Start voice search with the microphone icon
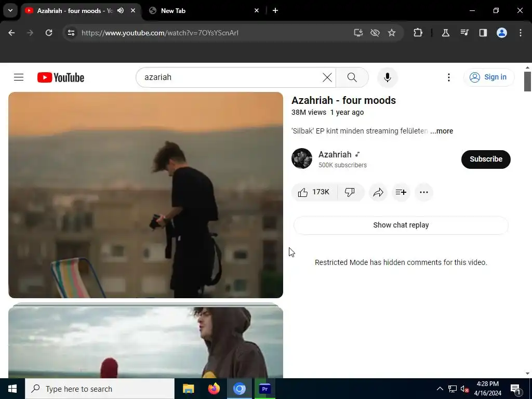This screenshot has height=399, width=532. click(387, 77)
